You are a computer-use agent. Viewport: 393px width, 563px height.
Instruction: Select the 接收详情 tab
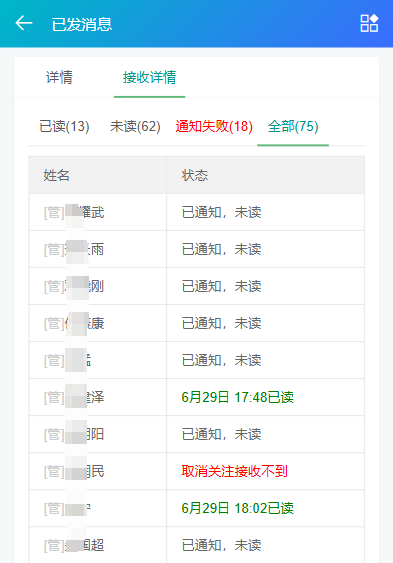pyautogui.click(x=149, y=77)
